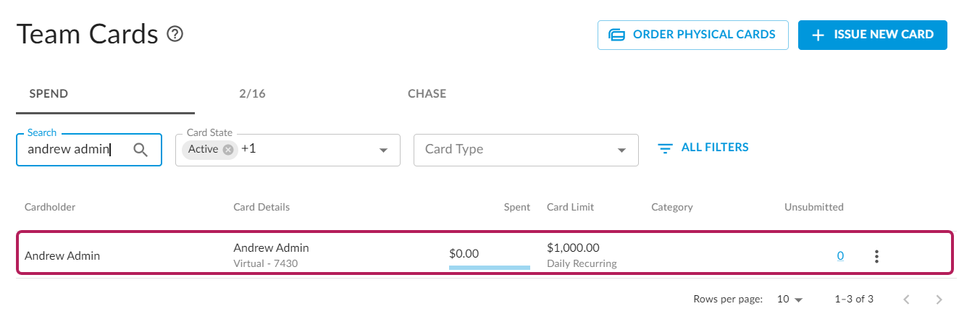The width and height of the screenshot is (980, 335).
Task: Click the spent progress bar for card 7430
Action: 490,268
